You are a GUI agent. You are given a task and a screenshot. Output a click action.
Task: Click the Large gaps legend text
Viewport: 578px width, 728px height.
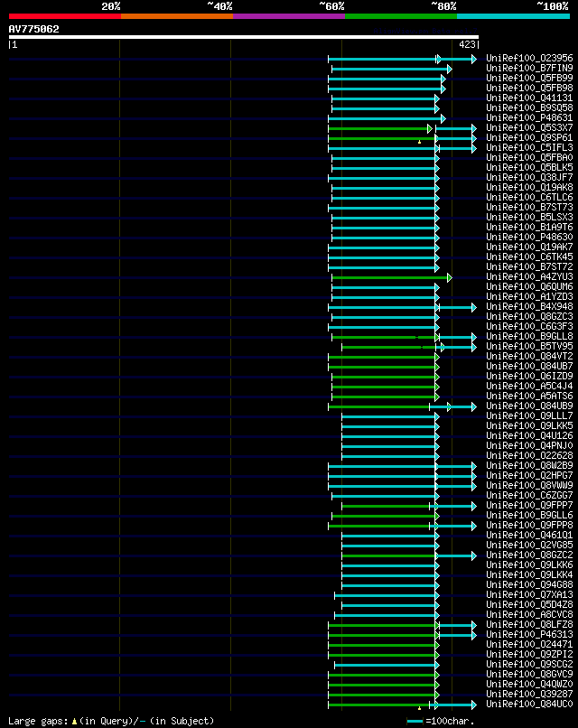point(111,721)
